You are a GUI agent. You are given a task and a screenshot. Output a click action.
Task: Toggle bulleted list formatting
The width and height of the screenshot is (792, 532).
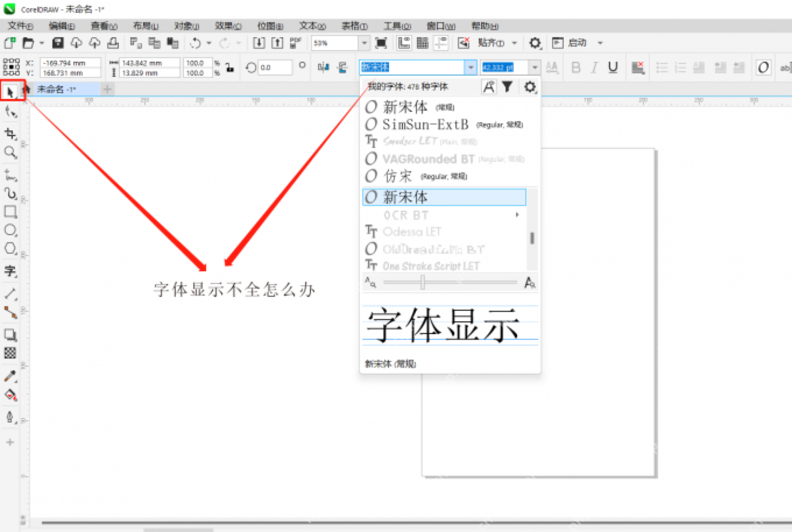click(x=662, y=68)
